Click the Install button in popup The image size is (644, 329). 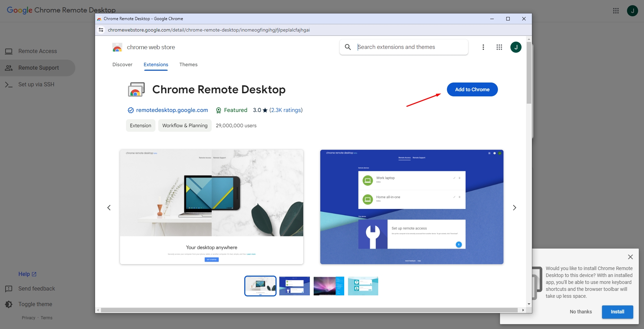tap(617, 312)
